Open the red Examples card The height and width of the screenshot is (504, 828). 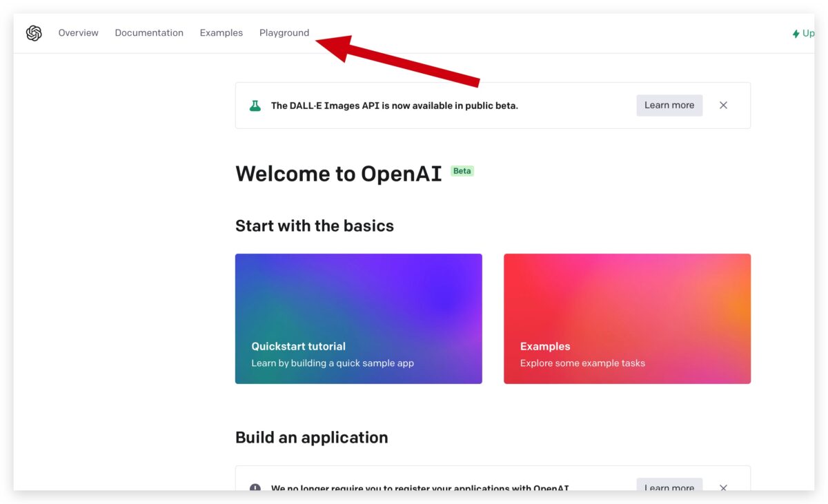(x=627, y=319)
